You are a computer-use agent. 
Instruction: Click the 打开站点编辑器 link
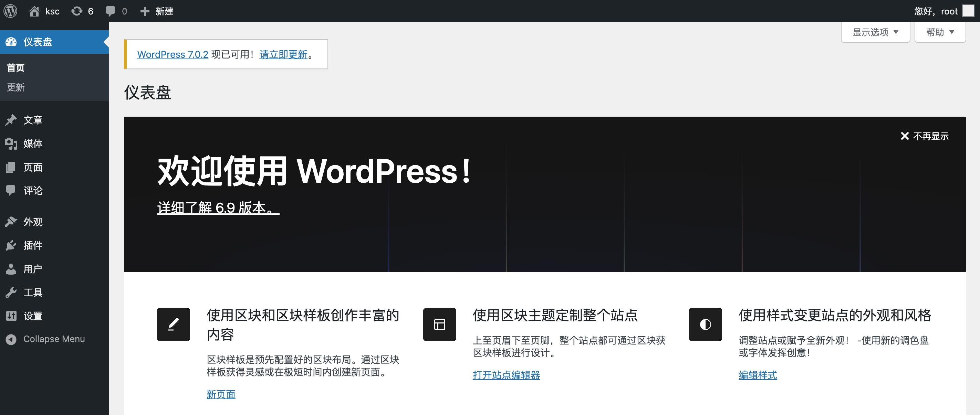[507, 375]
